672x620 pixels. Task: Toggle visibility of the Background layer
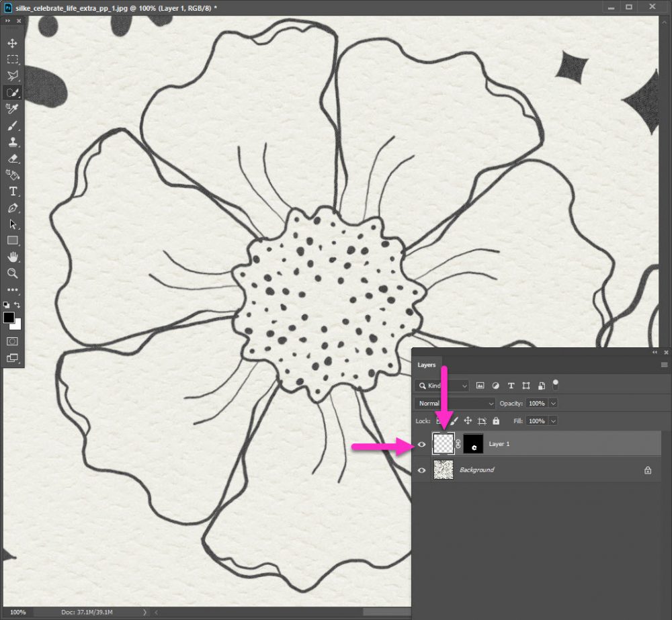[x=421, y=470]
